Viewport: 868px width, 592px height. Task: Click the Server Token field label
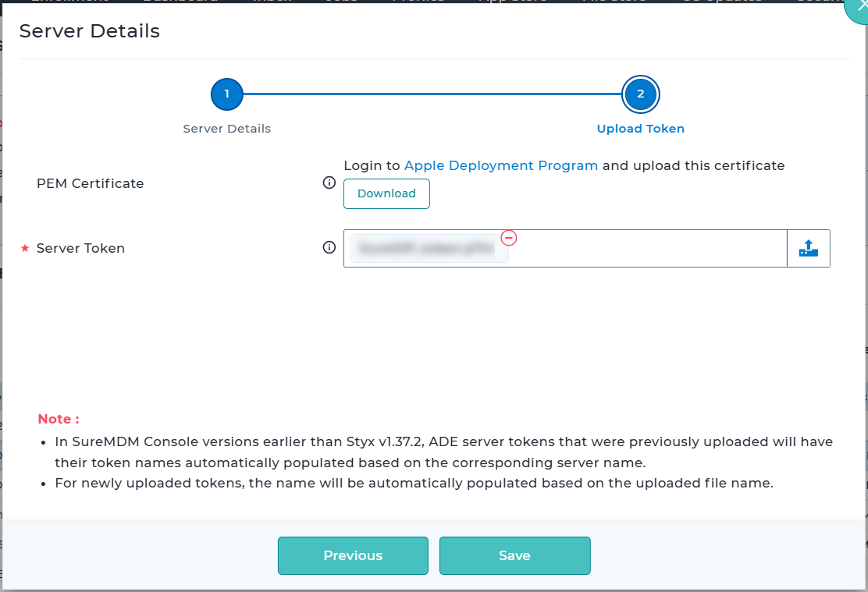pos(80,248)
